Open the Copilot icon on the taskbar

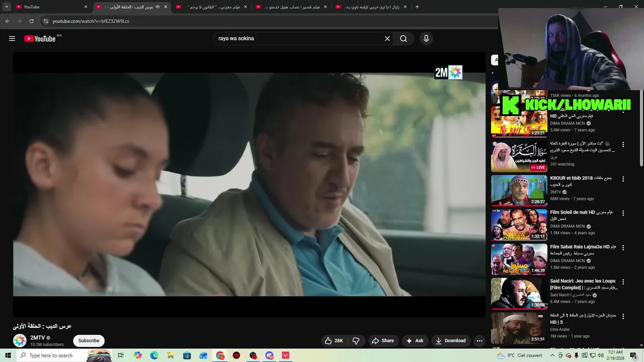coord(138,355)
